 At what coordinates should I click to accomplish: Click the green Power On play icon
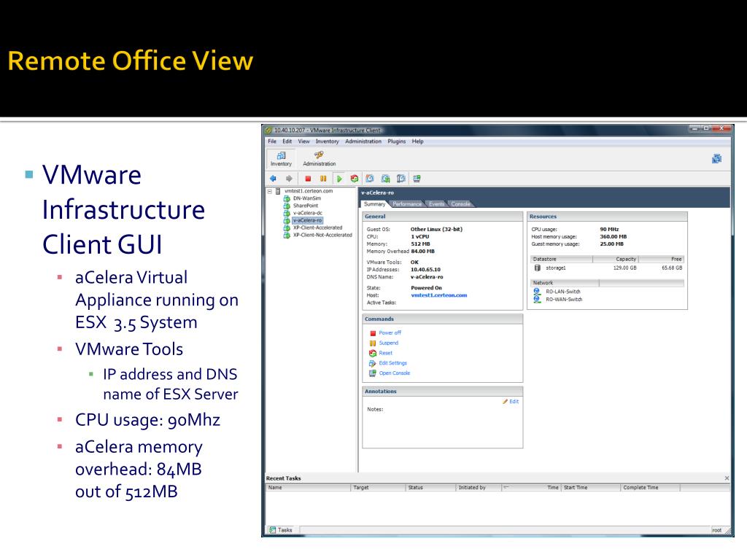coord(339,179)
